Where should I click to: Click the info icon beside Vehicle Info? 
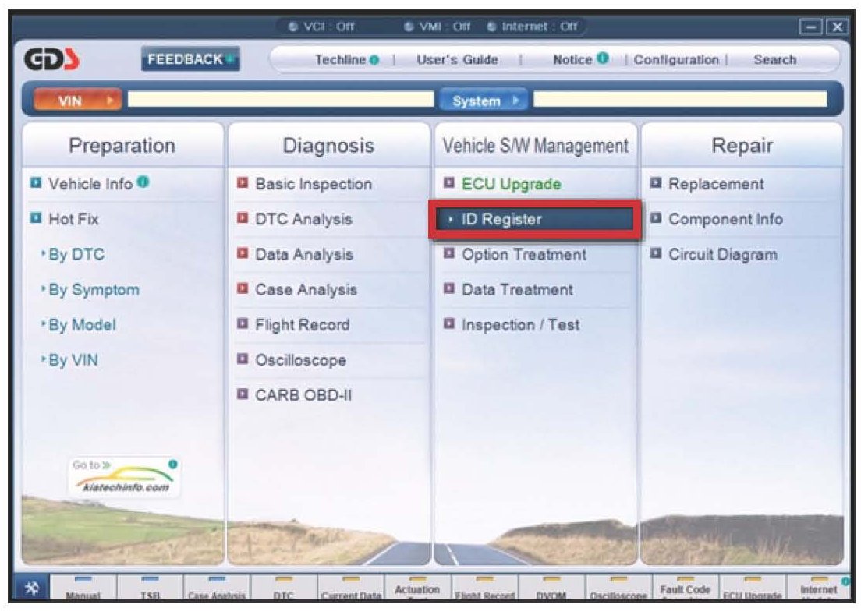(143, 182)
